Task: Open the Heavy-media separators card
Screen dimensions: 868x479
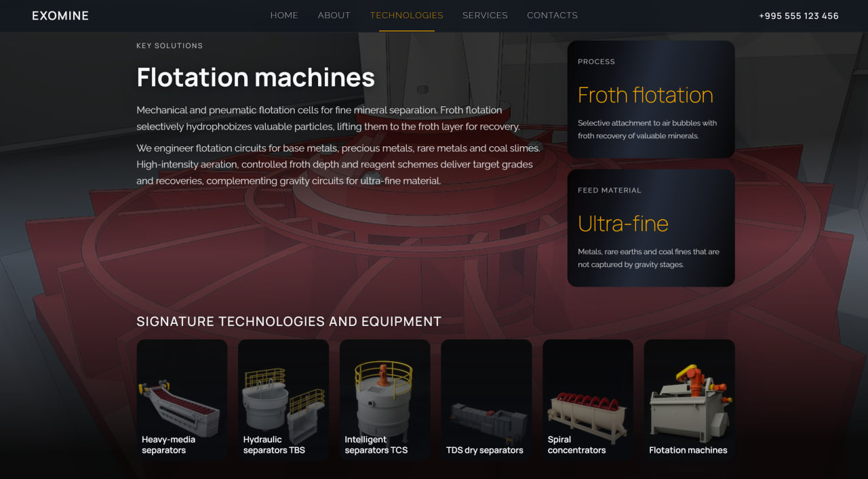Action: [x=182, y=400]
